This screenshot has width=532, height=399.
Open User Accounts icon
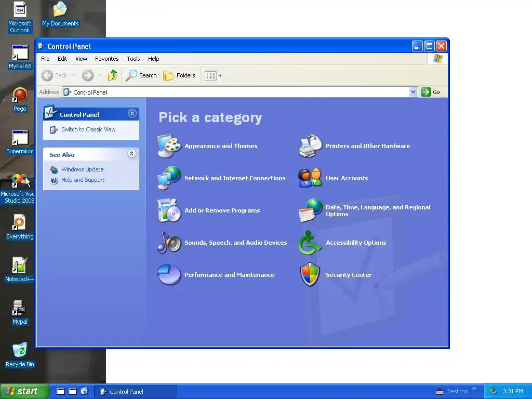pyautogui.click(x=310, y=178)
